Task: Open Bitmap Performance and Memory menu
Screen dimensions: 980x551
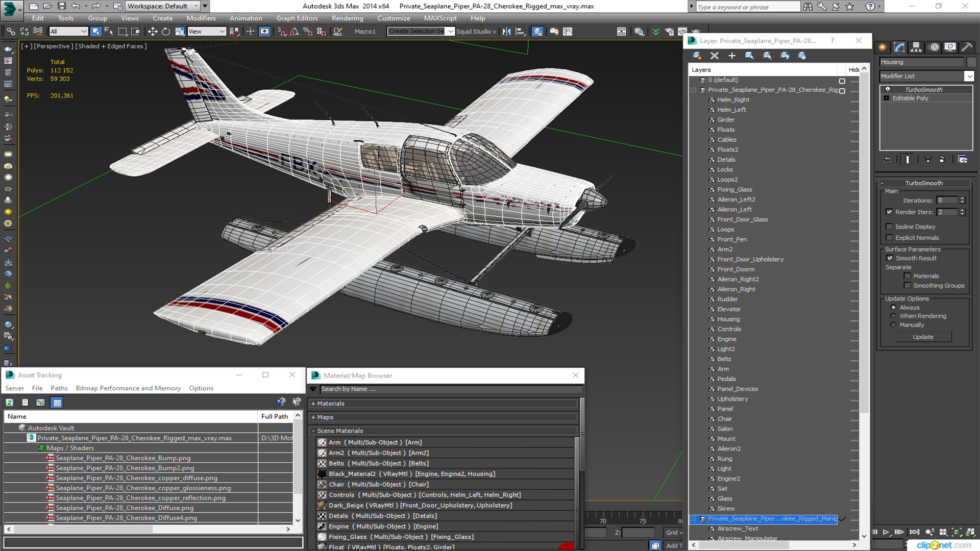Action: (x=128, y=388)
